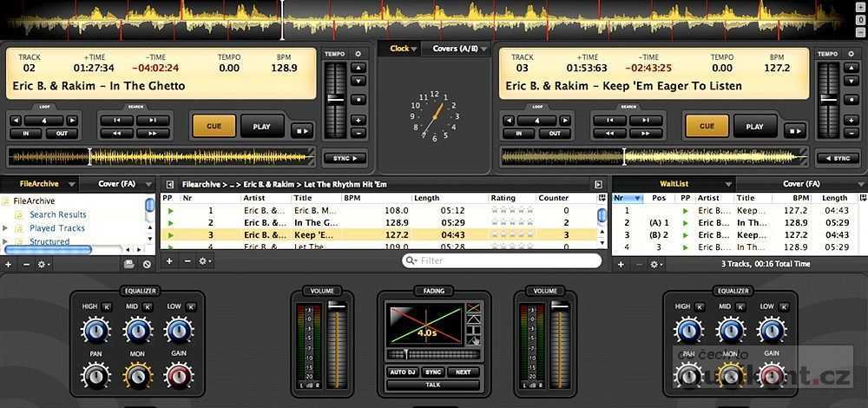The width and height of the screenshot is (868, 408).
Task: Decrease loop length on left deck
Action: 16,120
